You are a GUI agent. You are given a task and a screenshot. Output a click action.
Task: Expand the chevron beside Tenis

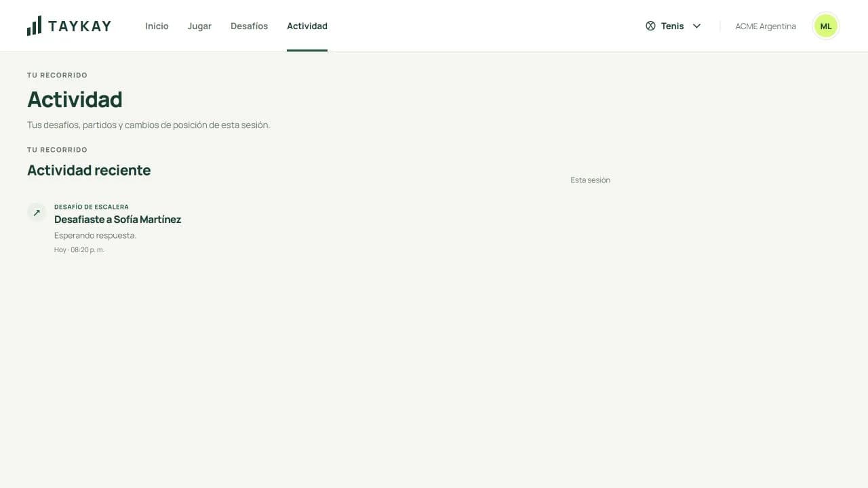pos(696,26)
